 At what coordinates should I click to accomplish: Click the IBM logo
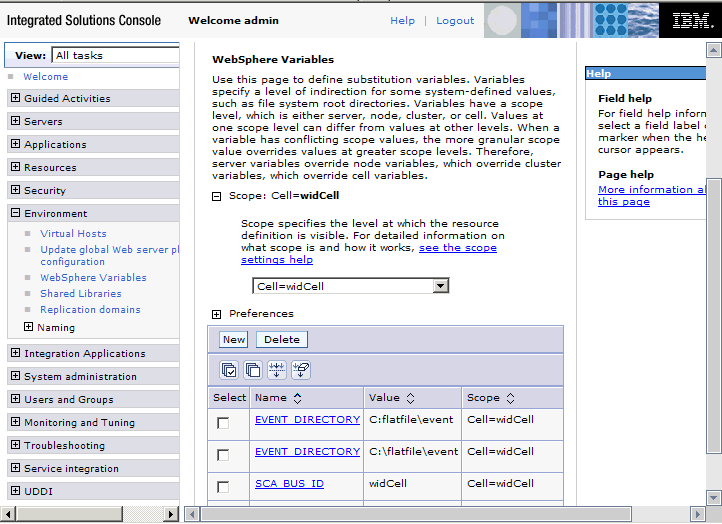tap(691, 20)
